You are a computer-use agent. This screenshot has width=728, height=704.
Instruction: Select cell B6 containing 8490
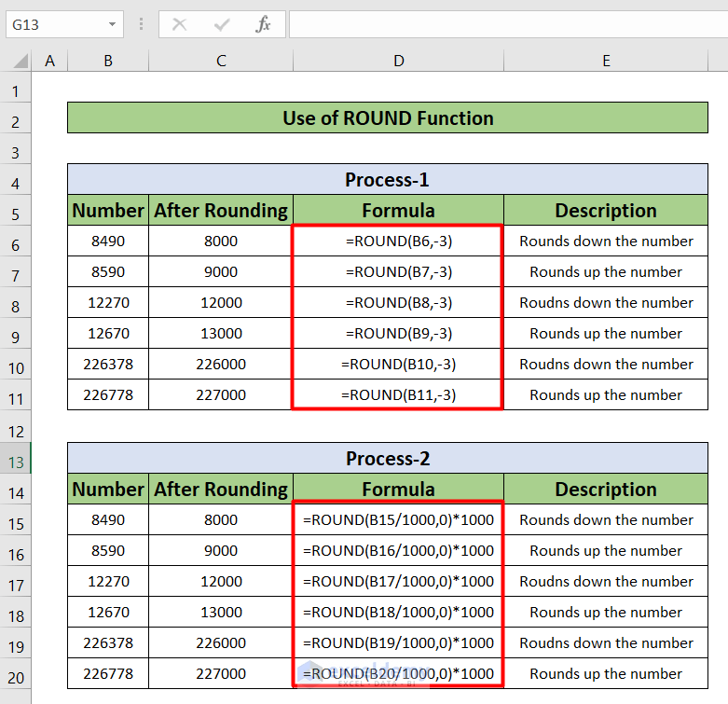click(108, 241)
